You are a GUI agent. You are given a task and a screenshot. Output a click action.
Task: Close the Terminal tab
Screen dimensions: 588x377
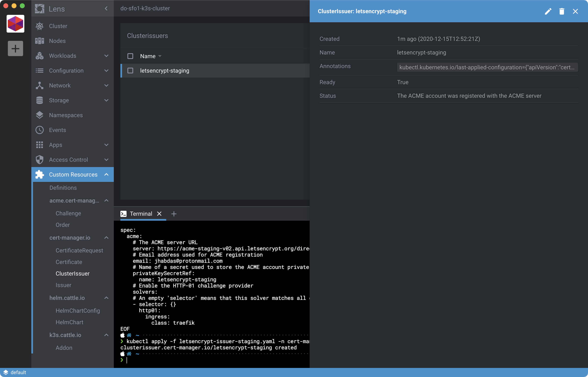click(x=159, y=214)
